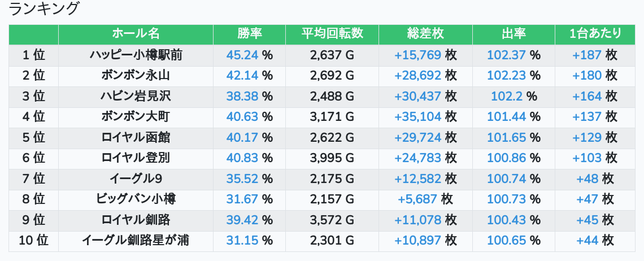The image size is (644, 261).
Task: Click the 平均回転数 column header
Action: pos(332,34)
